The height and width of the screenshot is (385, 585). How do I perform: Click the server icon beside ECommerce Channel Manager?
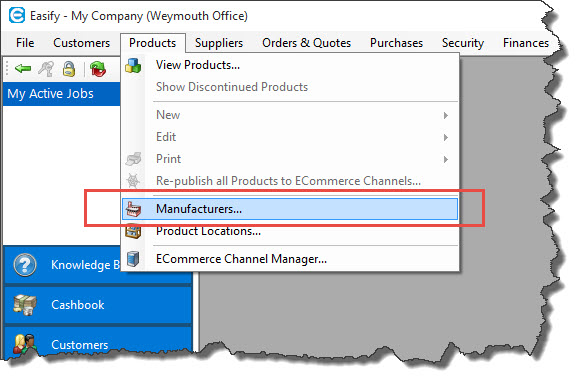(133, 259)
